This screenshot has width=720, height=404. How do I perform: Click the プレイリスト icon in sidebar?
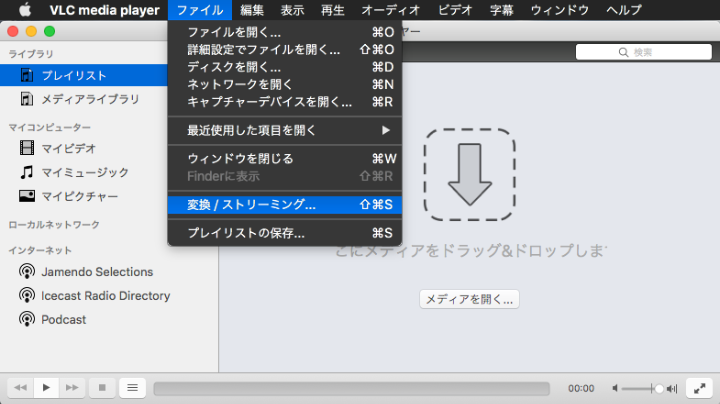click(27, 75)
